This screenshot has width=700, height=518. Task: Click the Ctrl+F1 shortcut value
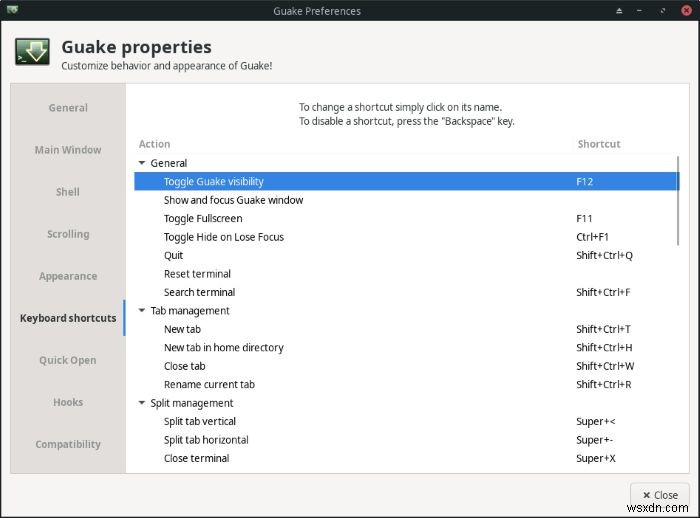click(x=592, y=237)
